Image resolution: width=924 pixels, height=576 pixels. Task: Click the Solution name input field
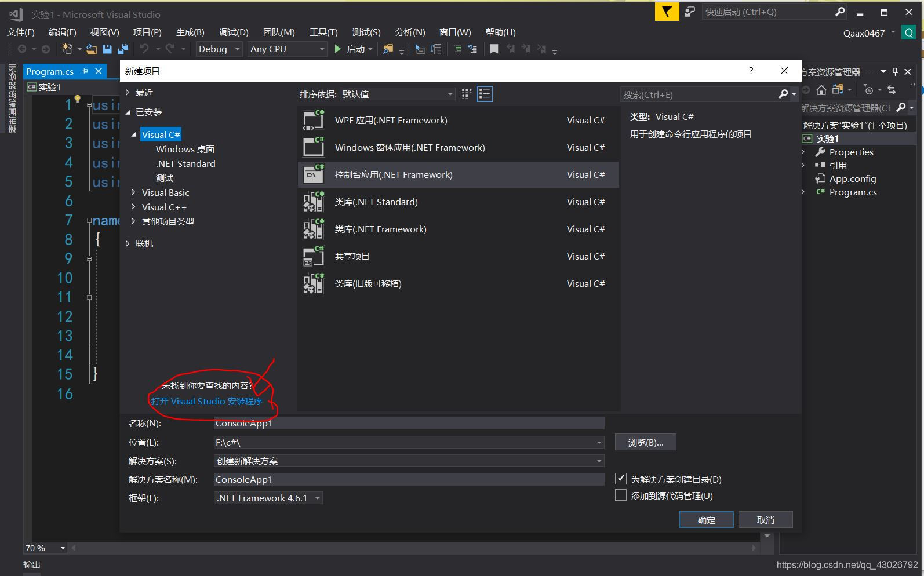(x=409, y=479)
